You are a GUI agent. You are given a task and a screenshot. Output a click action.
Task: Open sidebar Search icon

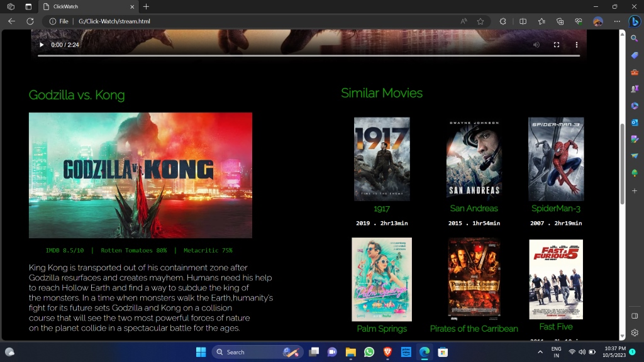(635, 38)
